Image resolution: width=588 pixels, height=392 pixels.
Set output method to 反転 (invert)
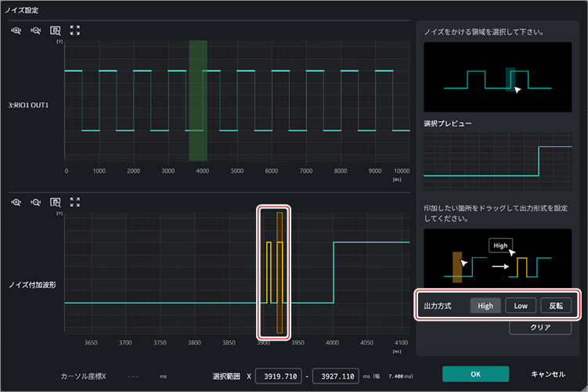click(556, 306)
